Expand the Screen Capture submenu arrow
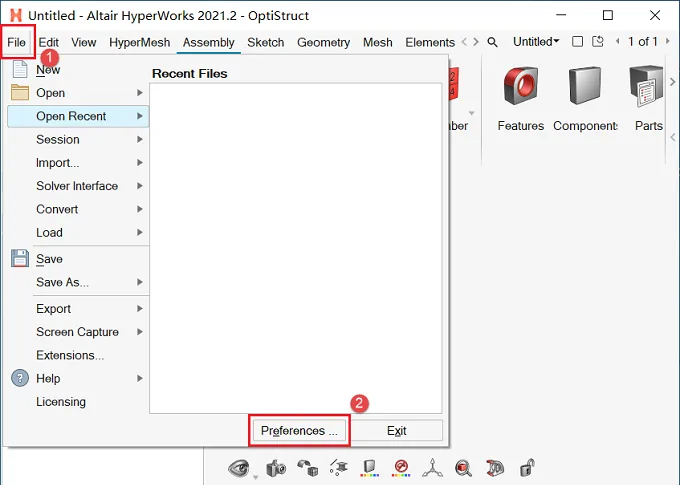680x485 pixels. 140,332
